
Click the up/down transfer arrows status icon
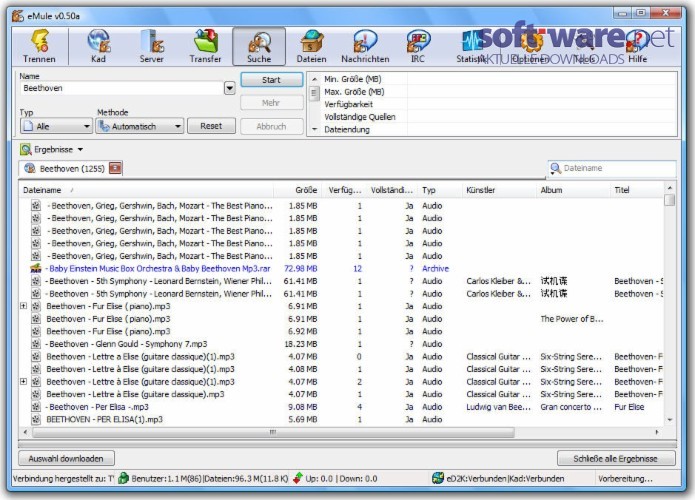point(298,478)
